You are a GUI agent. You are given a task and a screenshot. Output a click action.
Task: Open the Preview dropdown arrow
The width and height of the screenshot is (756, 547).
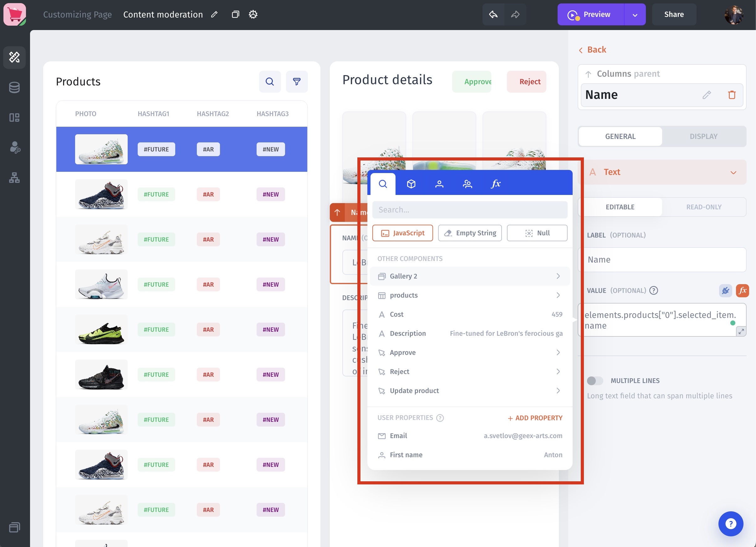(635, 15)
